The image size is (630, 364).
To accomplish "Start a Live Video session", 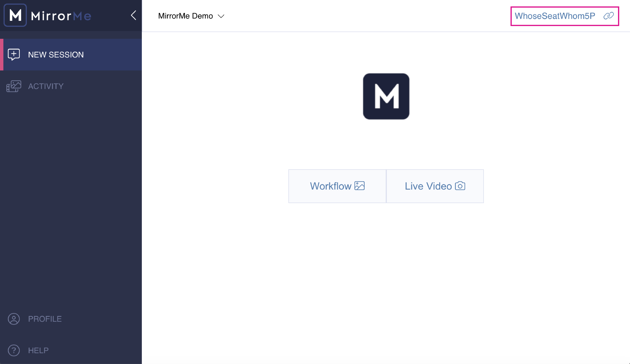I will tap(435, 186).
